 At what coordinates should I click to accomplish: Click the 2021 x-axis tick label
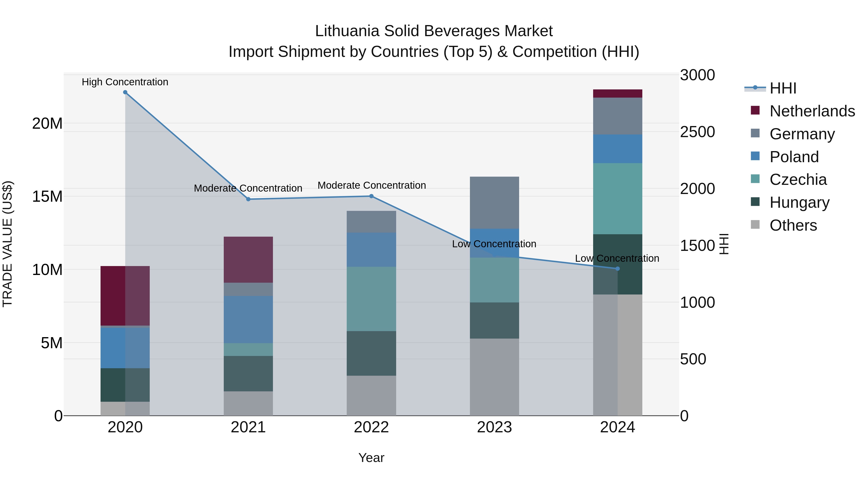coord(248,427)
